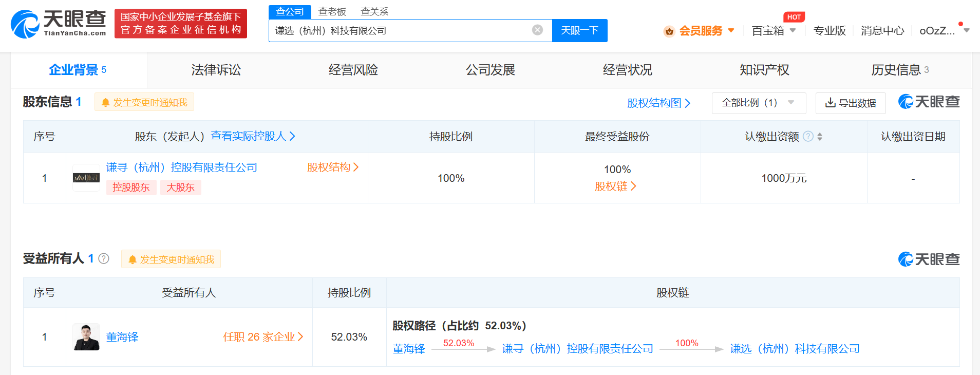Click help icon beside 认缴出资额
Screen dimensions: 980x375
tap(808, 136)
